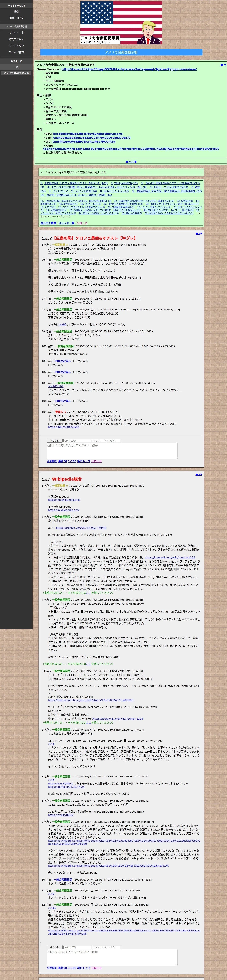This screenshot has height=980, width=227.
Task: Click the >>96 anchor in post 98
Action: pos(62,325)
